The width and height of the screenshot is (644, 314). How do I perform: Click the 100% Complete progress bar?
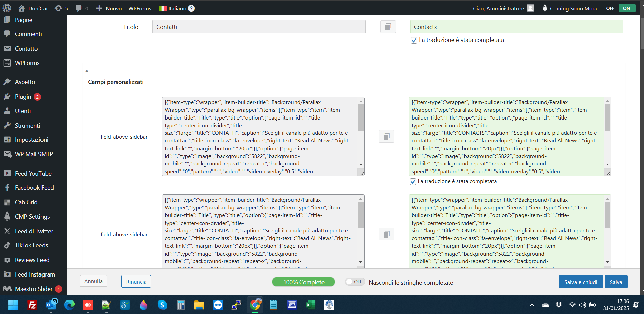(x=303, y=282)
